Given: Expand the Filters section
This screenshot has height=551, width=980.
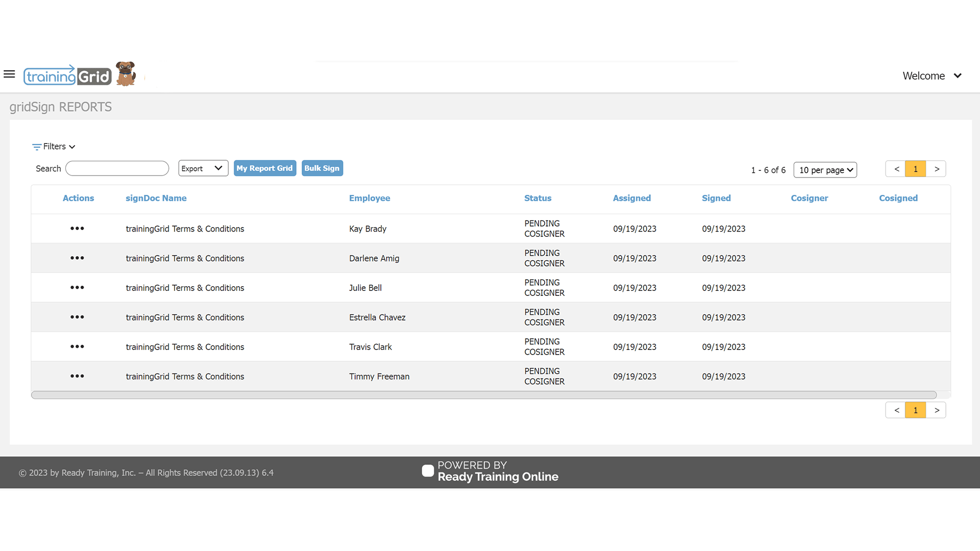Looking at the screenshot, I should tap(54, 146).
